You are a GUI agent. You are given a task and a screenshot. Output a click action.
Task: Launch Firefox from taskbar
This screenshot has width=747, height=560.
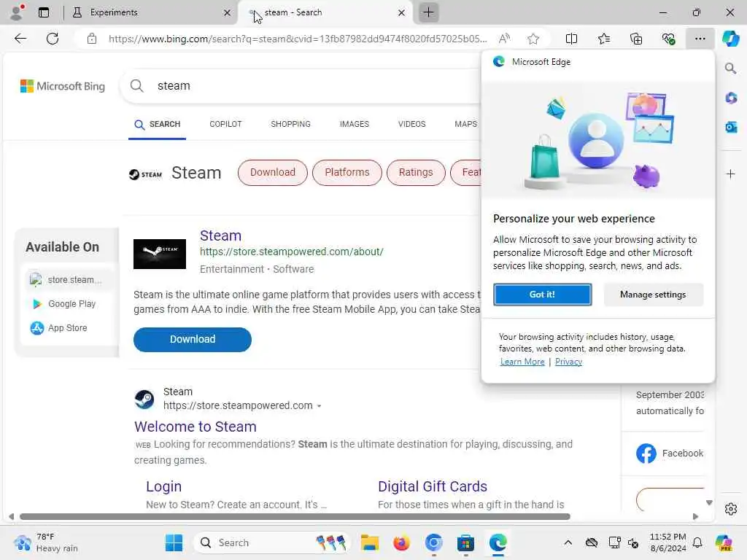click(x=401, y=542)
